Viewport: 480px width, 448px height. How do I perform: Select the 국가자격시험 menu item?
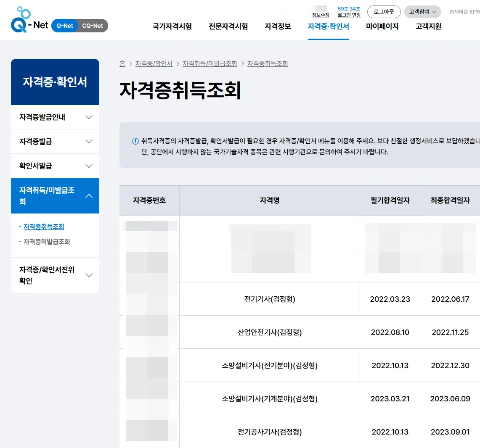tap(172, 26)
